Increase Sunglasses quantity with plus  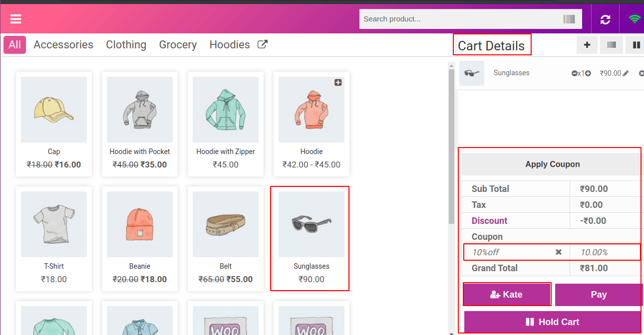588,73
